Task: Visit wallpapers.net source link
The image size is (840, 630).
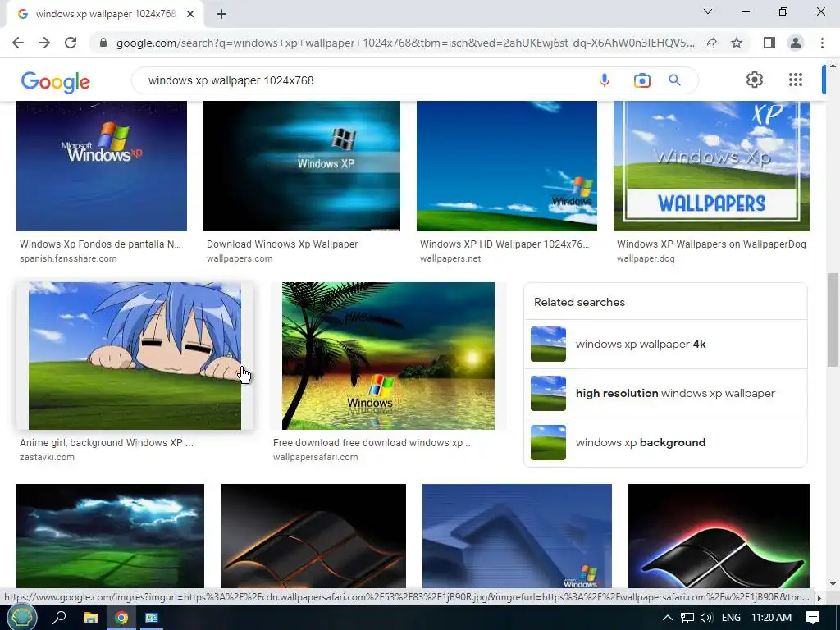Action: click(450, 258)
